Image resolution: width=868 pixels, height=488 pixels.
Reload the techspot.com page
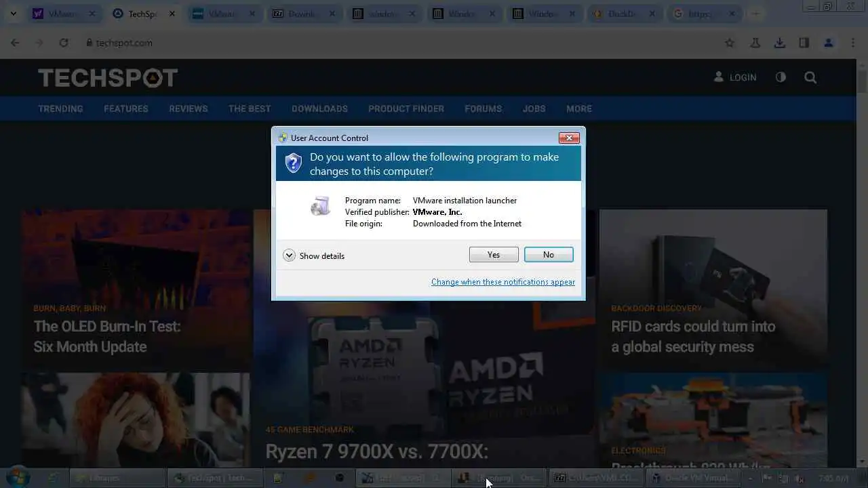(64, 43)
